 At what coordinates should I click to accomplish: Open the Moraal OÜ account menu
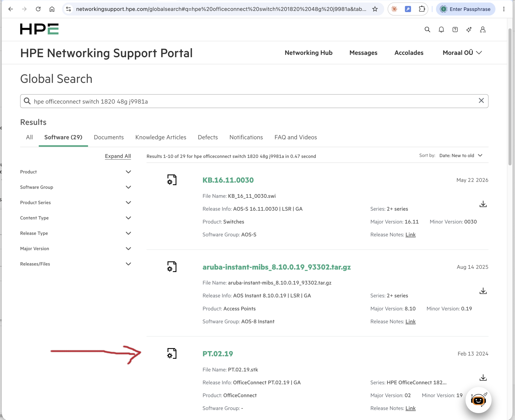pos(462,53)
